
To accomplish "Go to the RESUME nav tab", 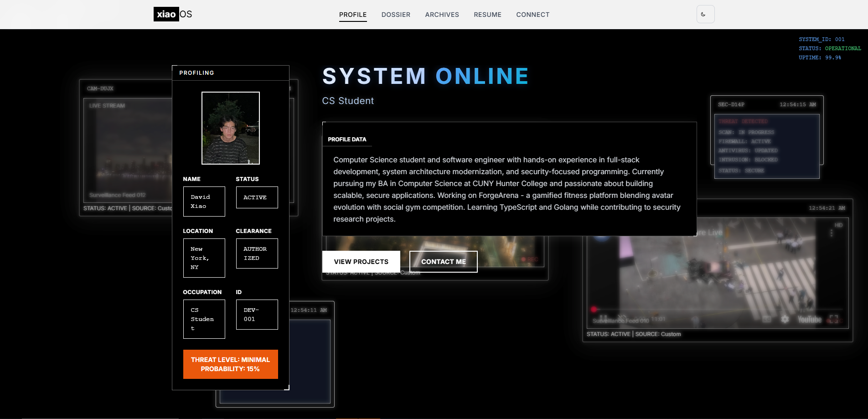I will point(487,15).
